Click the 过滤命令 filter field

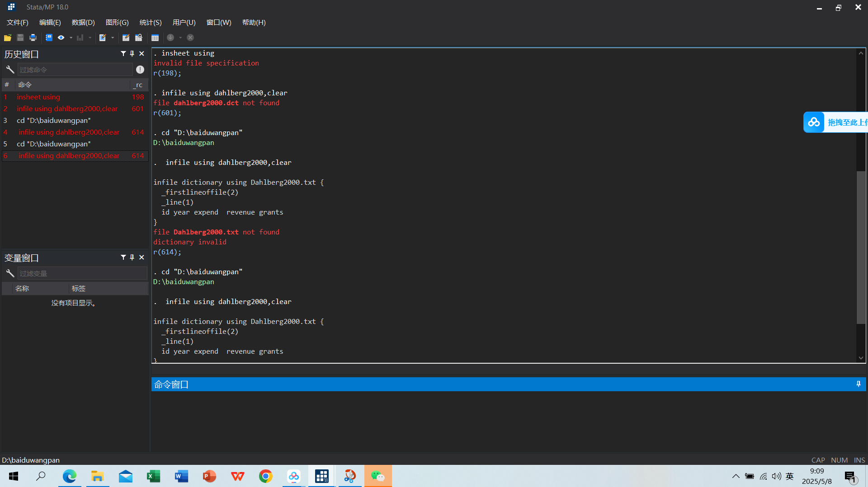[75, 70]
